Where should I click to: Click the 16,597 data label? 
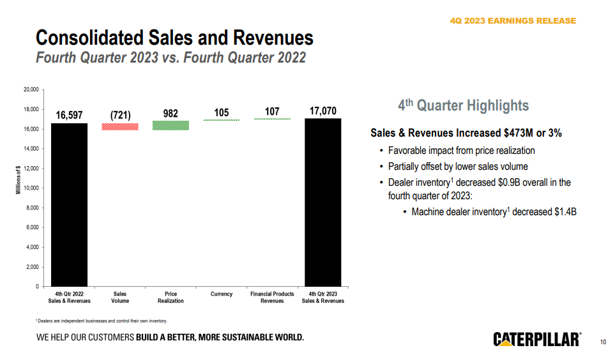69,115
